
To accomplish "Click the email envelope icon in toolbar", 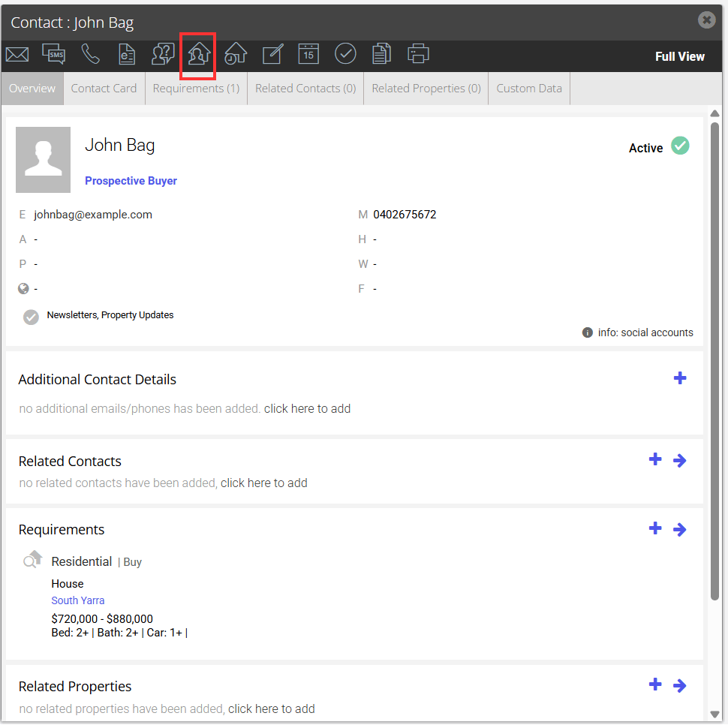I will [x=17, y=54].
